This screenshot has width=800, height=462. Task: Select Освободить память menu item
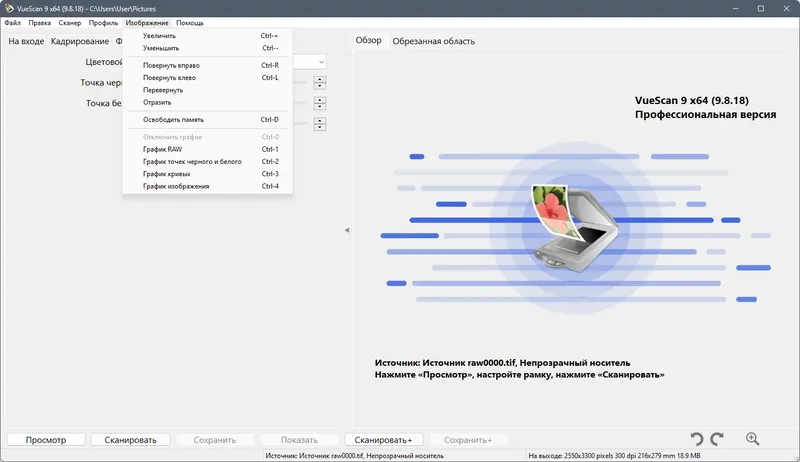pos(207,119)
